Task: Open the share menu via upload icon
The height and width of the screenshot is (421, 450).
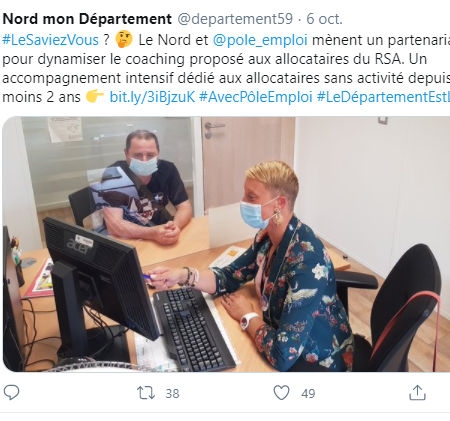Action: point(417,393)
